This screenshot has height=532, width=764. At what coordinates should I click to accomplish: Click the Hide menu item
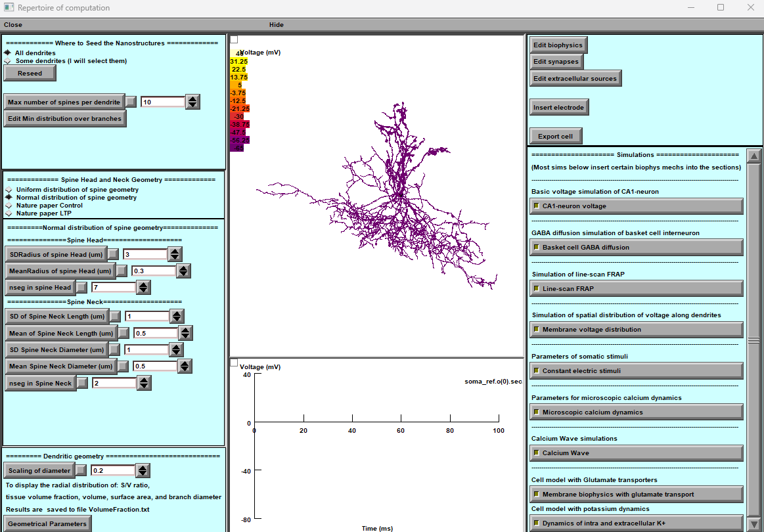(276, 25)
